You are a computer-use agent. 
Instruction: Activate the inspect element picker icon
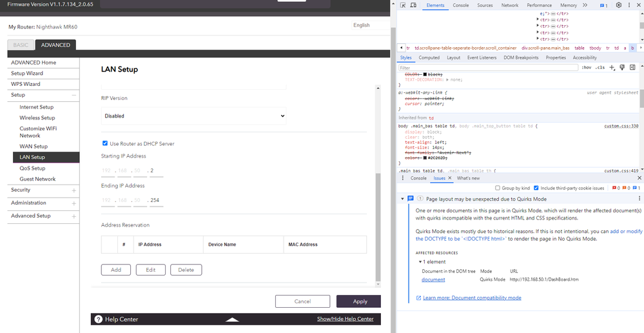tap(402, 5)
